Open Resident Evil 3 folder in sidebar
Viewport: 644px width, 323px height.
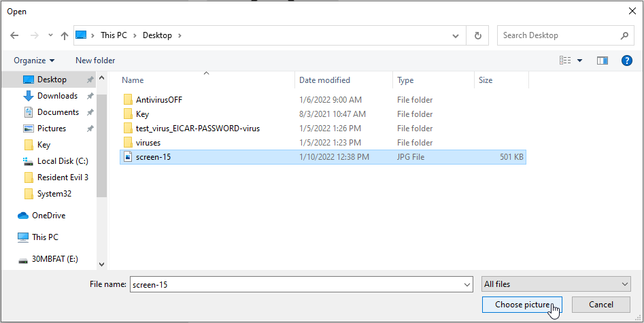[x=63, y=177]
